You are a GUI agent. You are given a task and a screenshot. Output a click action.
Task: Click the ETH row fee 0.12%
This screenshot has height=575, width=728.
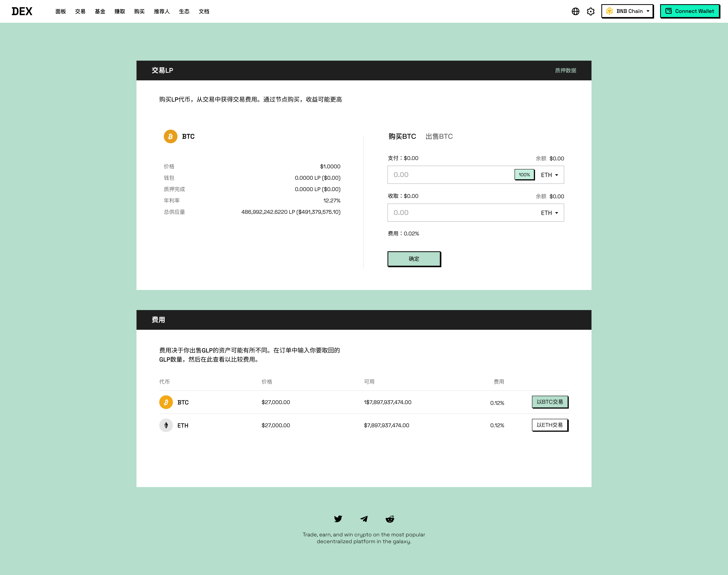pyautogui.click(x=497, y=425)
